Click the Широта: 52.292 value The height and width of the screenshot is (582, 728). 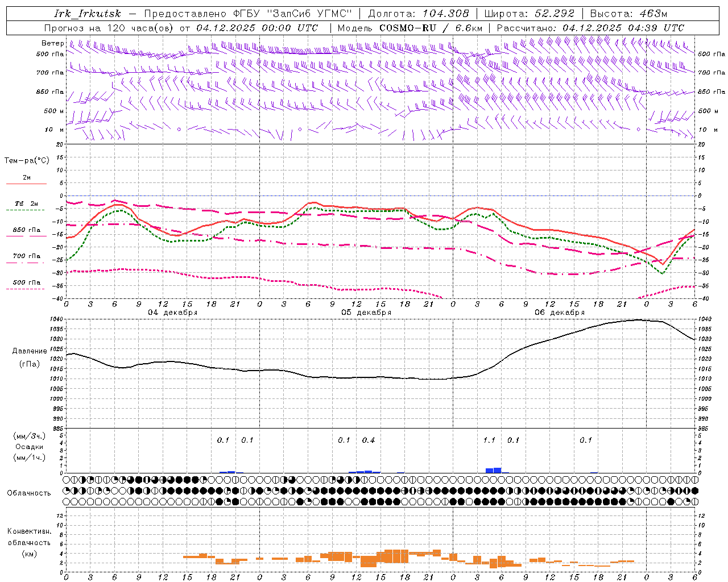click(530, 14)
